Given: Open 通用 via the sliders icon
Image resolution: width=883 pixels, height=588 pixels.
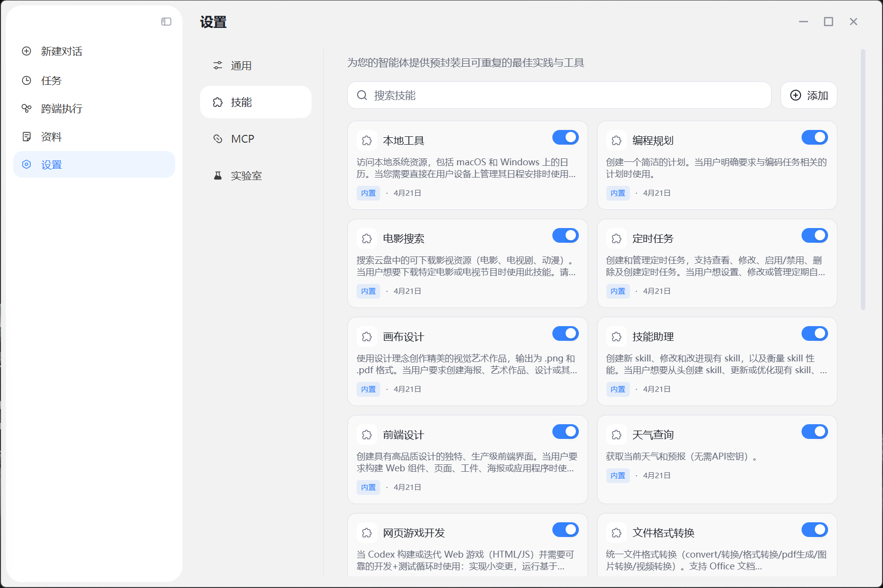Looking at the screenshot, I should (x=217, y=65).
